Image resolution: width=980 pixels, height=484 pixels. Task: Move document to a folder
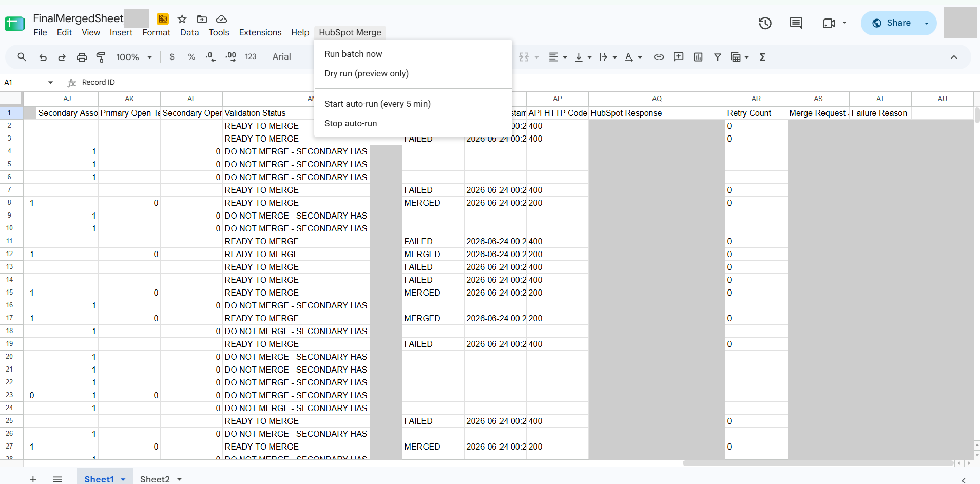[202, 19]
